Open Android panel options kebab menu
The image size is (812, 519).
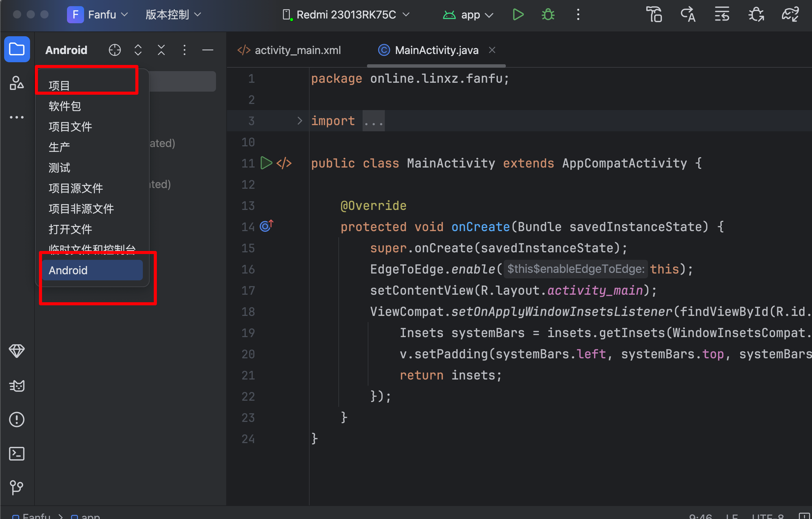click(185, 50)
